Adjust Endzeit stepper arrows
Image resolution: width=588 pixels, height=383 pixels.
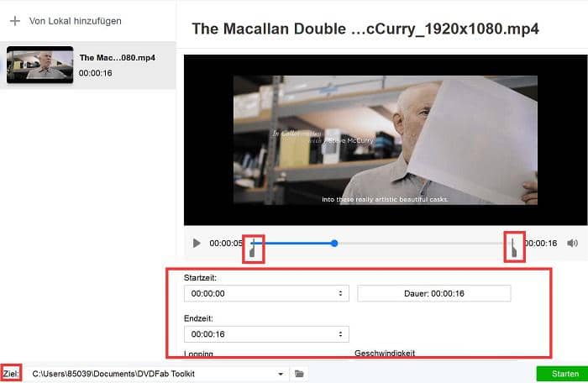click(340, 333)
